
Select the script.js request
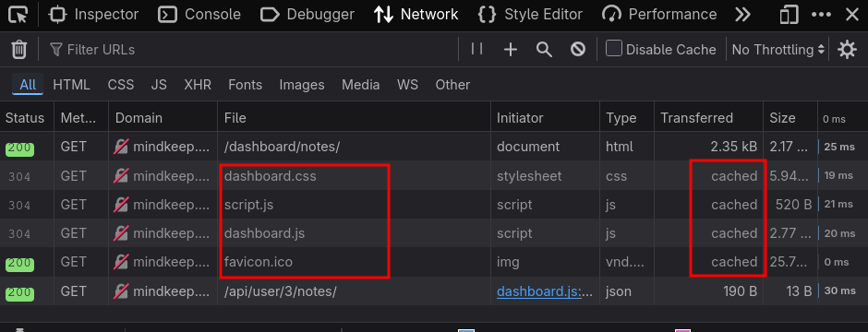coord(434,205)
